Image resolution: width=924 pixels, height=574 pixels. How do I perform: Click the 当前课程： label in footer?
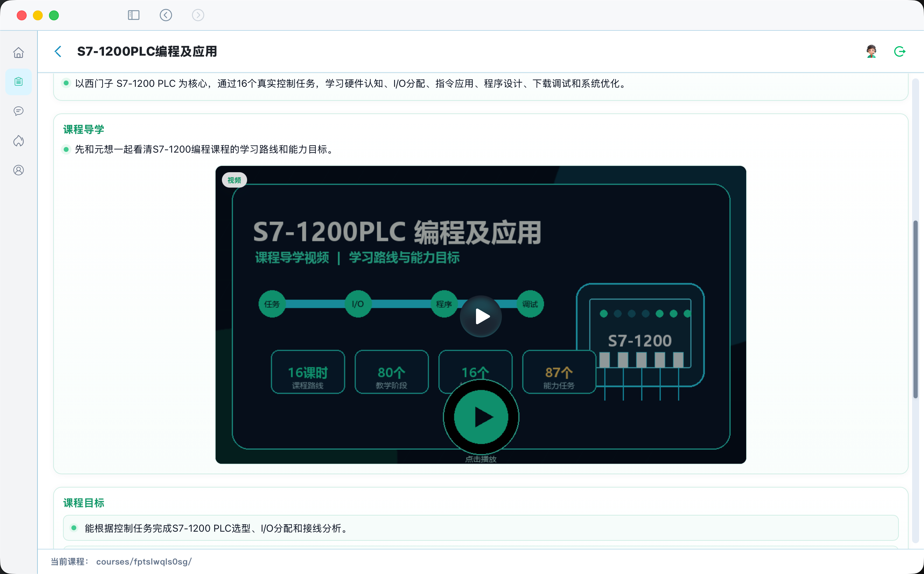[x=70, y=561]
